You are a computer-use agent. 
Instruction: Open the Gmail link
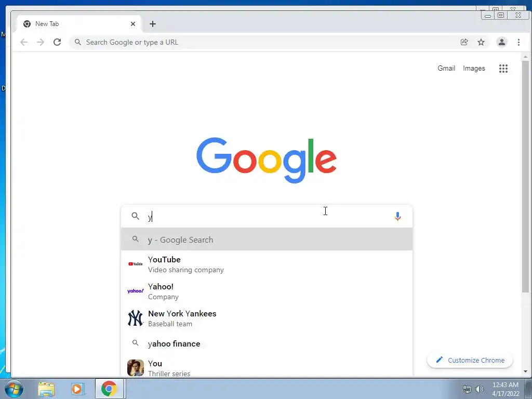click(x=446, y=68)
